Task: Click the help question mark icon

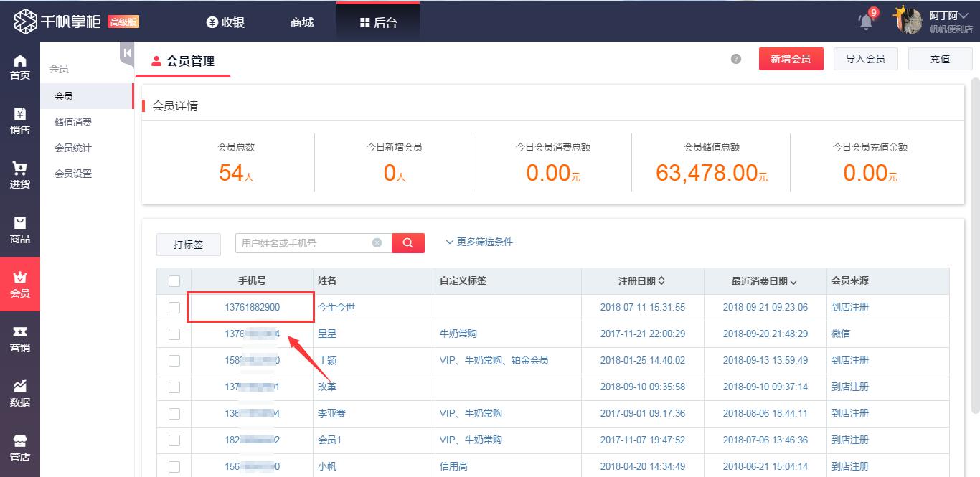Action: coord(735,59)
